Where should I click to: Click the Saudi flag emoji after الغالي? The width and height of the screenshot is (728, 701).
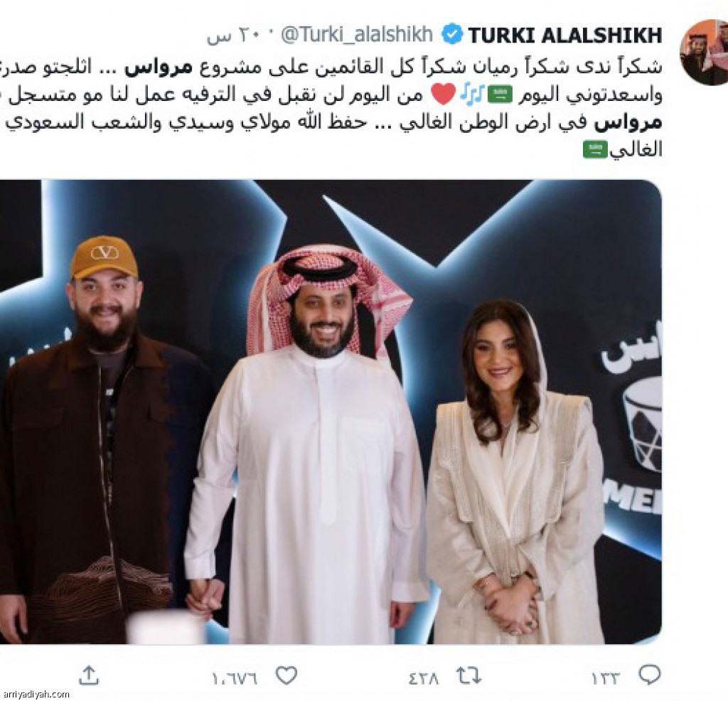pyautogui.click(x=595, y=149)
